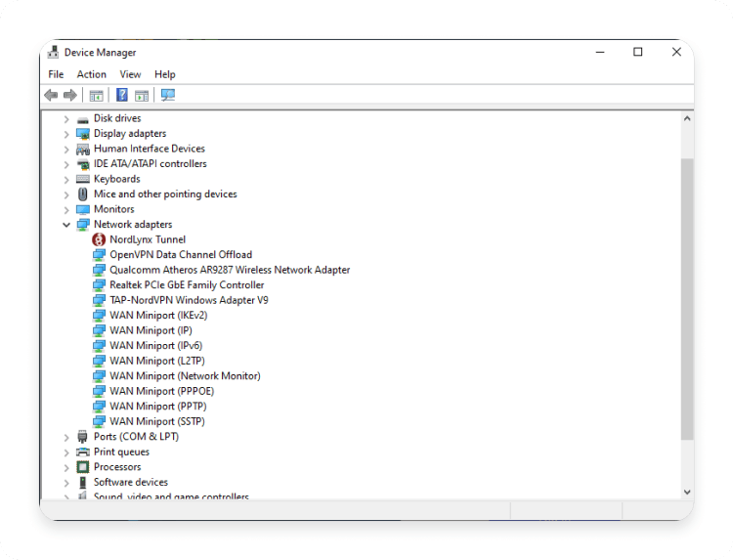The height and width of the screenshot is (560, 733).
Task: Select WAN Miniport (PPPOE) entry
Action: 161,391
